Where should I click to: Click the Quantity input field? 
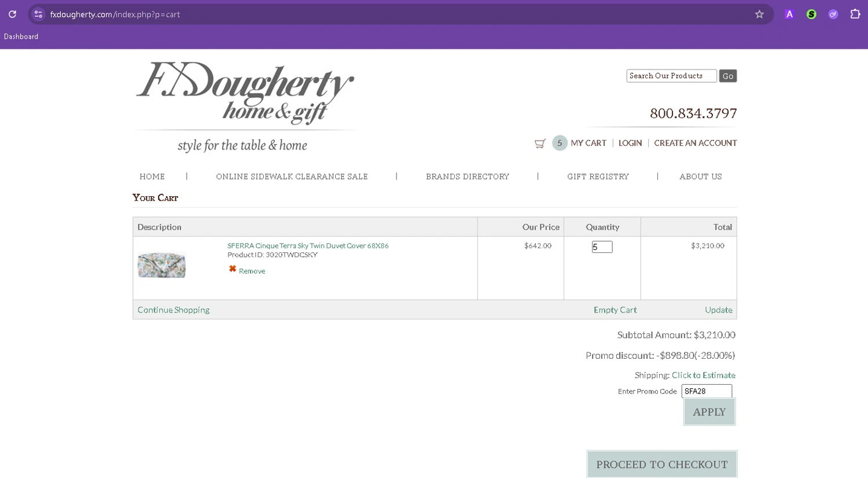pyautogui.click(x=602, y=247)
